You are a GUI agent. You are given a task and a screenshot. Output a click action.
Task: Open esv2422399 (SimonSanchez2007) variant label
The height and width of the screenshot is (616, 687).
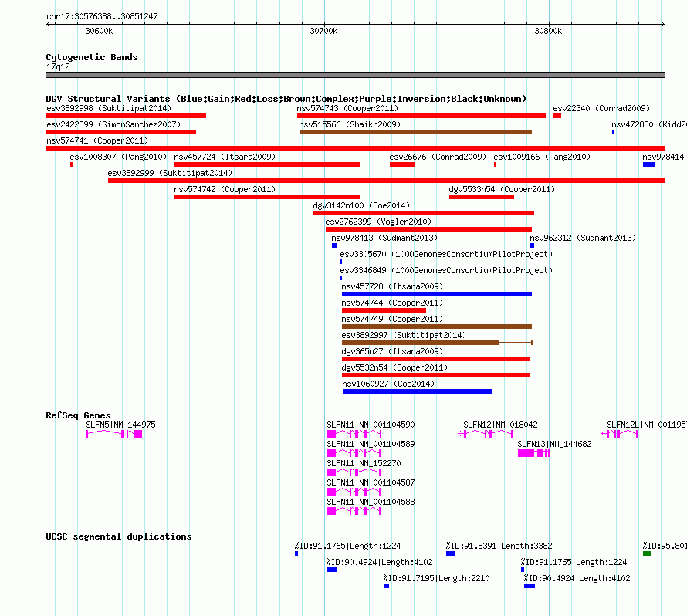tap(113, 124)
